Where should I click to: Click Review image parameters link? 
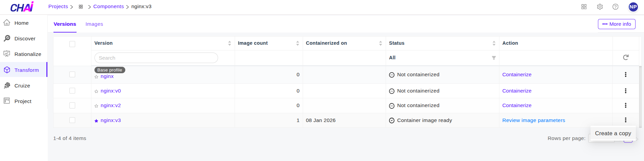534,120
